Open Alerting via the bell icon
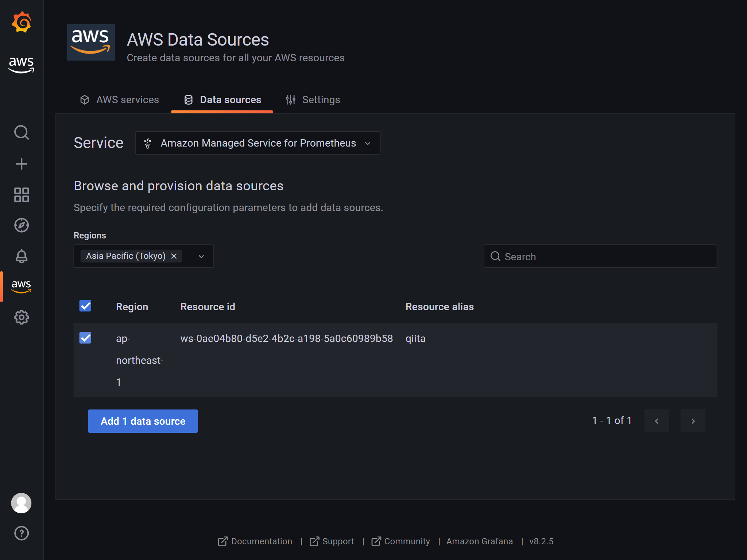 click(x=21, y=256)
